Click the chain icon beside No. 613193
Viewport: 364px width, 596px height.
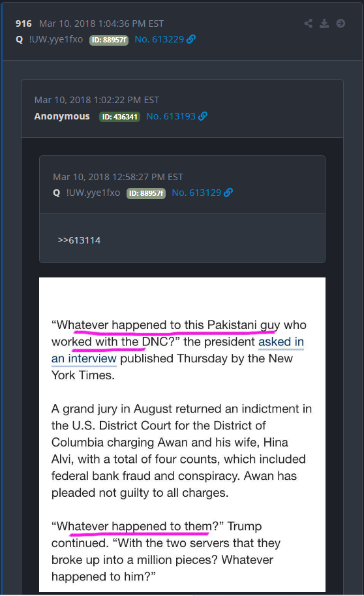tap(204, 116)
